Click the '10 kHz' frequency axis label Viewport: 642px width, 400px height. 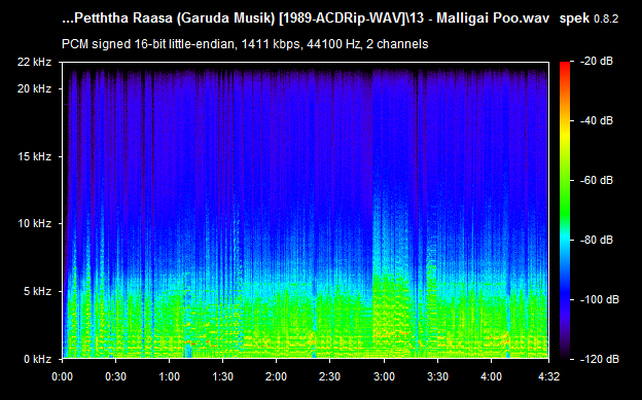34,224
